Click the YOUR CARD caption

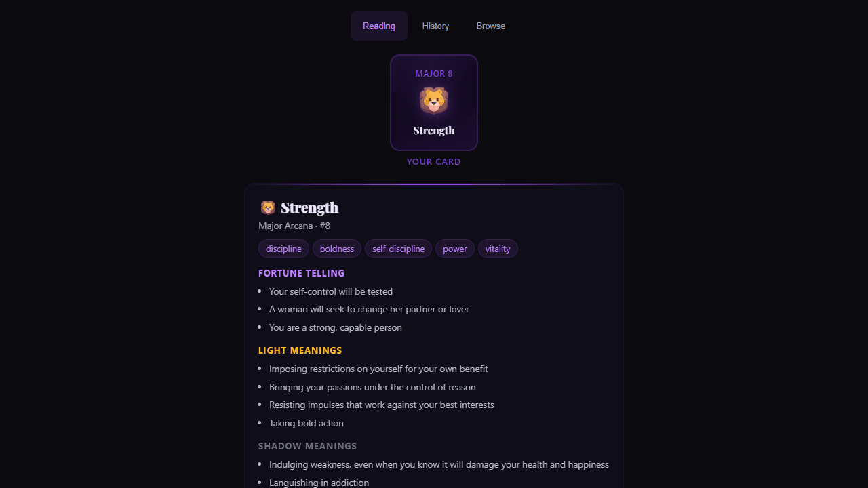pyautogui.click(x=434, y=161)
